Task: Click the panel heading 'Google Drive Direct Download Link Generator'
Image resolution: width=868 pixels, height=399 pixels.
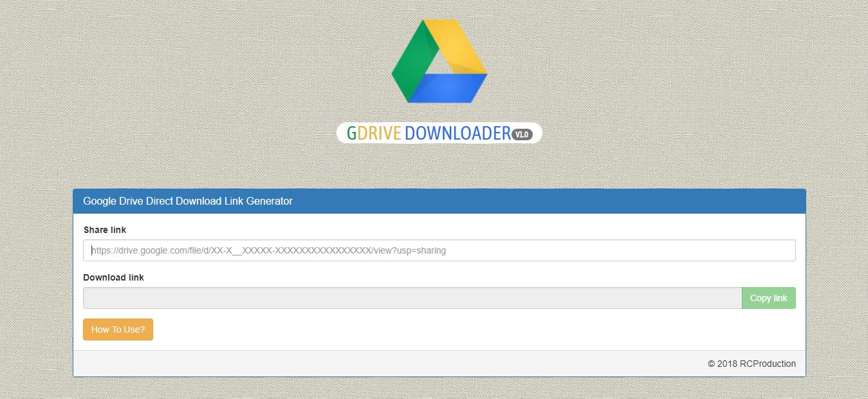Action: [x=188, y=201]
